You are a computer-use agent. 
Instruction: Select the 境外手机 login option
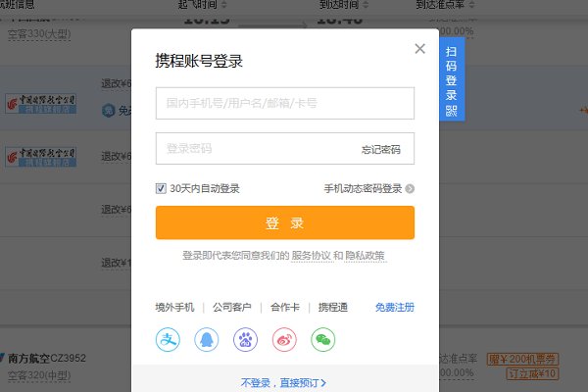pyautogui.click(x=174, y=307)
